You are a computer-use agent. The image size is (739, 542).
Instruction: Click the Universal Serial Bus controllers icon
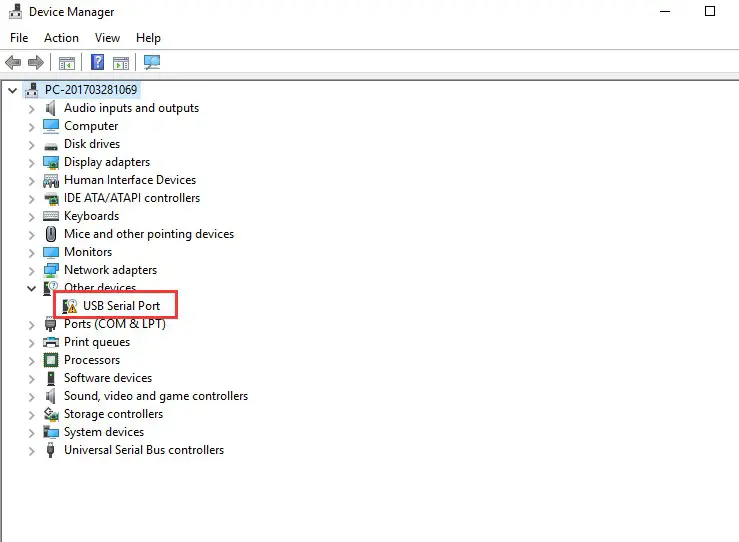(50, 450)
